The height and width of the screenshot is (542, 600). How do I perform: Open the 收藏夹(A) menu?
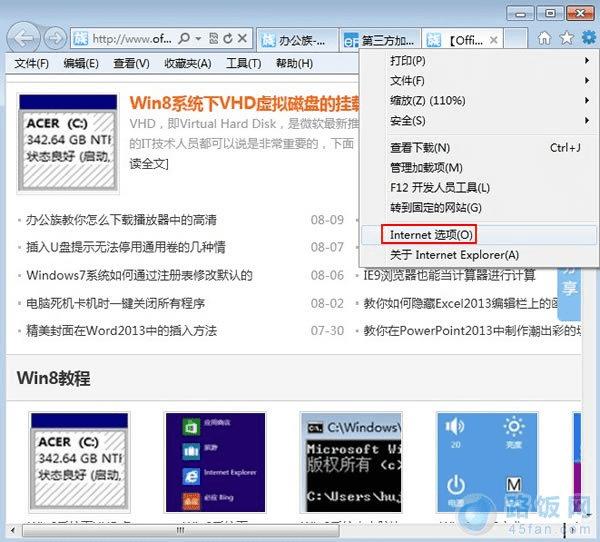[188, 63]
